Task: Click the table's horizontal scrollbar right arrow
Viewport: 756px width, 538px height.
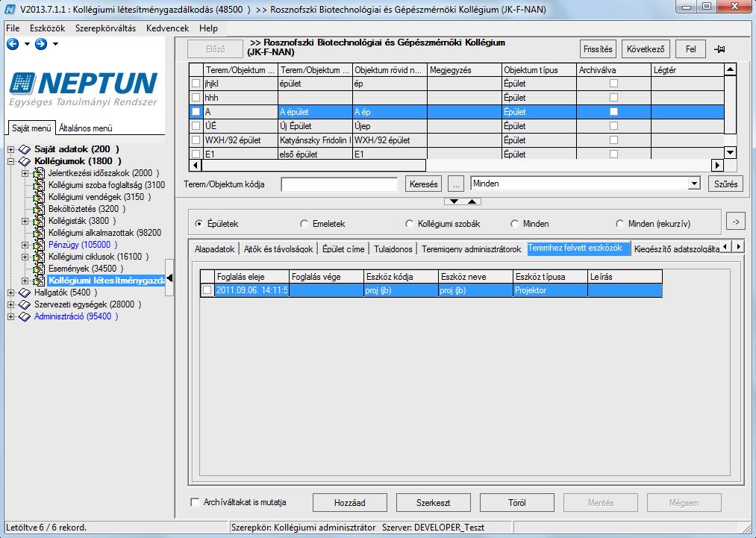Action: point(717,166)
